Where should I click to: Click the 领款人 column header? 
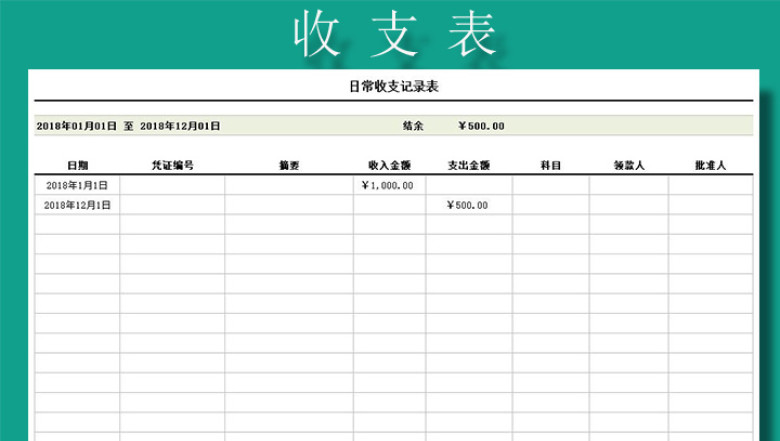click(x=629, y=166)
